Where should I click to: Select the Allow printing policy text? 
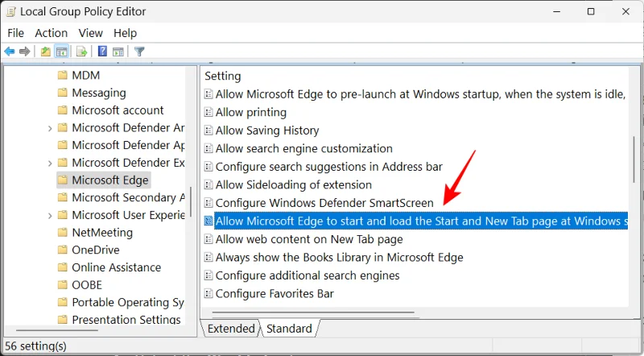point(251,112)
